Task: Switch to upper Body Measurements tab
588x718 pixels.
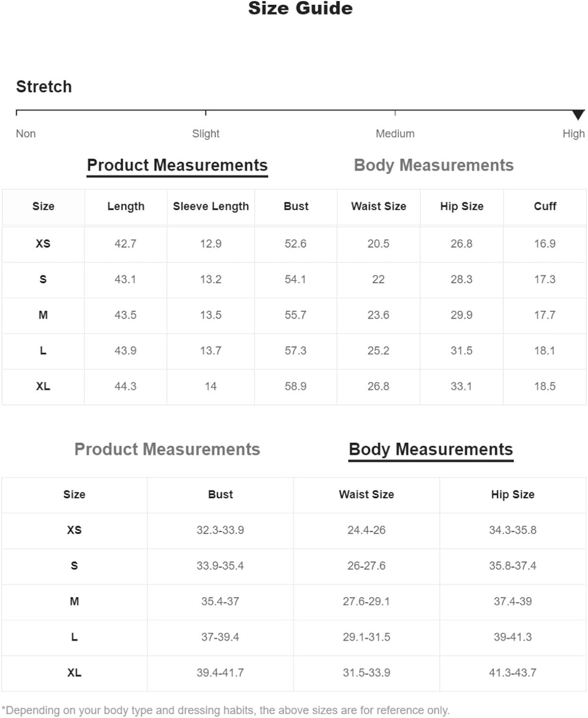Action: point(433,165)
